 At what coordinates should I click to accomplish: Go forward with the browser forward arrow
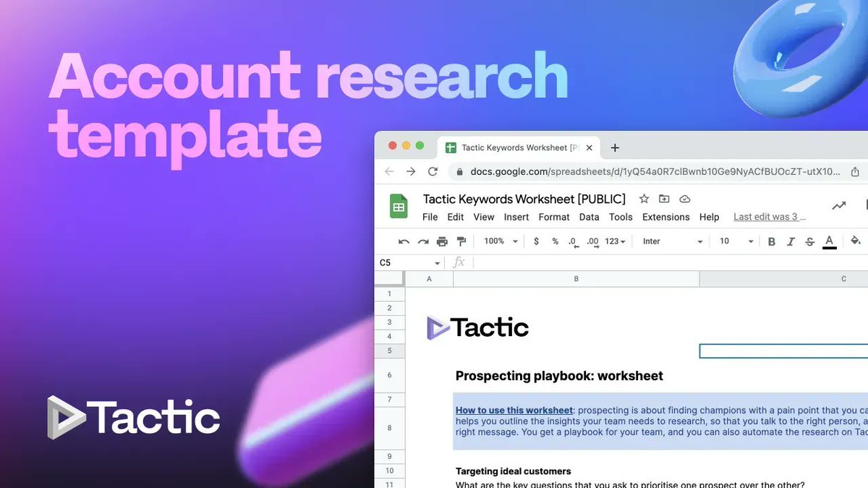(x=411, y=171)
